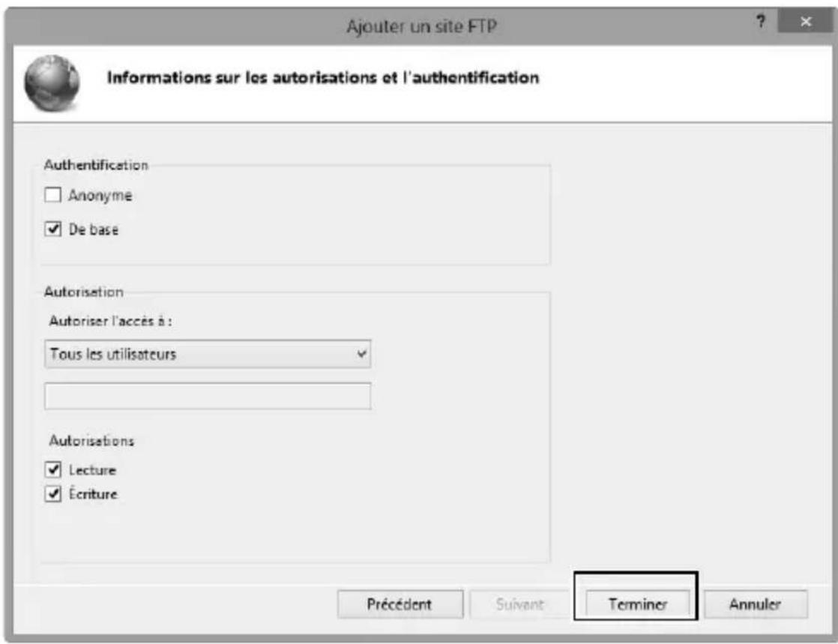Enable the Anonyme authentication checkbox
The width and height of the screenshot is (838, 644).
click(53, 195)
